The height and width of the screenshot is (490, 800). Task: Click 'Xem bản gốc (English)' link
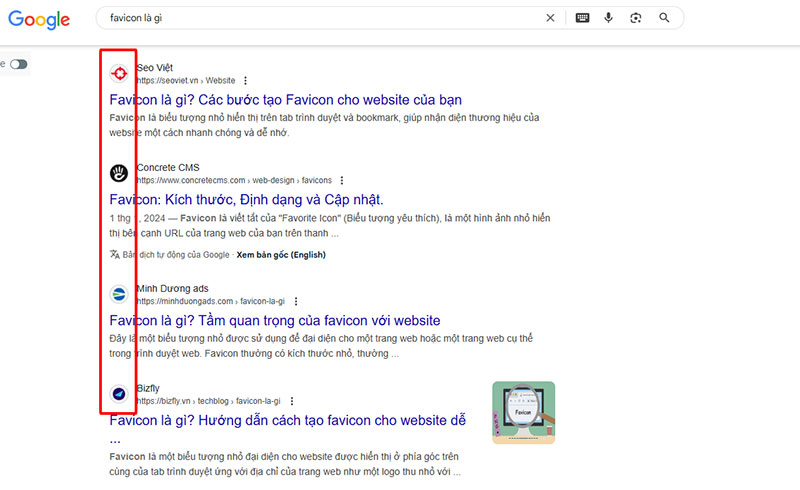(281, 255)
